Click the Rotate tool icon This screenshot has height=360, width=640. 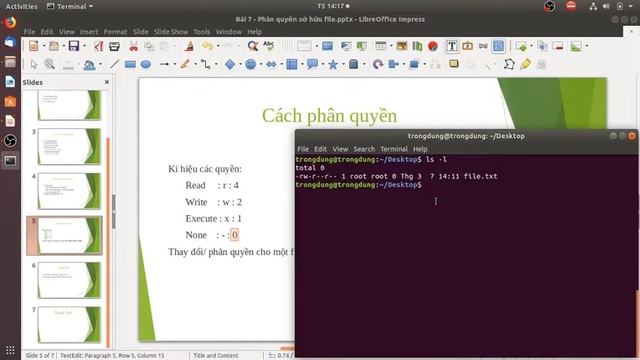pos(378,64)
